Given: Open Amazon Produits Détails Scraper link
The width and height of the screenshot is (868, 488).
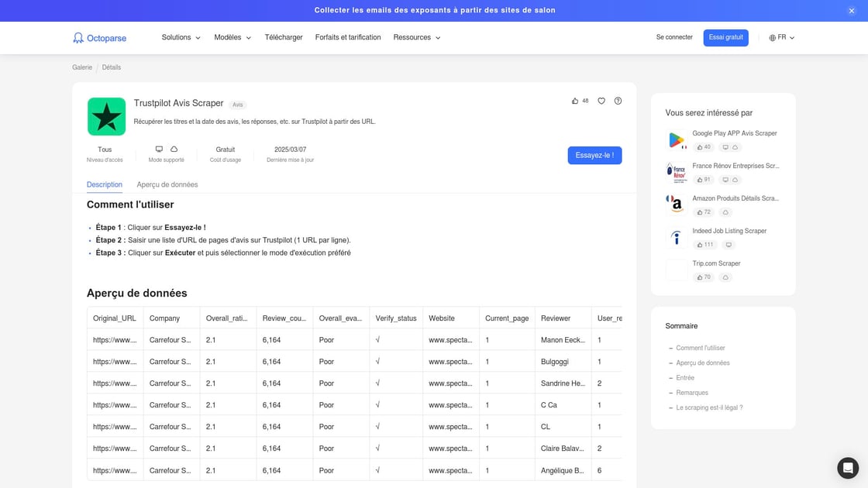Looking at the screenshot, I should (x=735, y=198).
